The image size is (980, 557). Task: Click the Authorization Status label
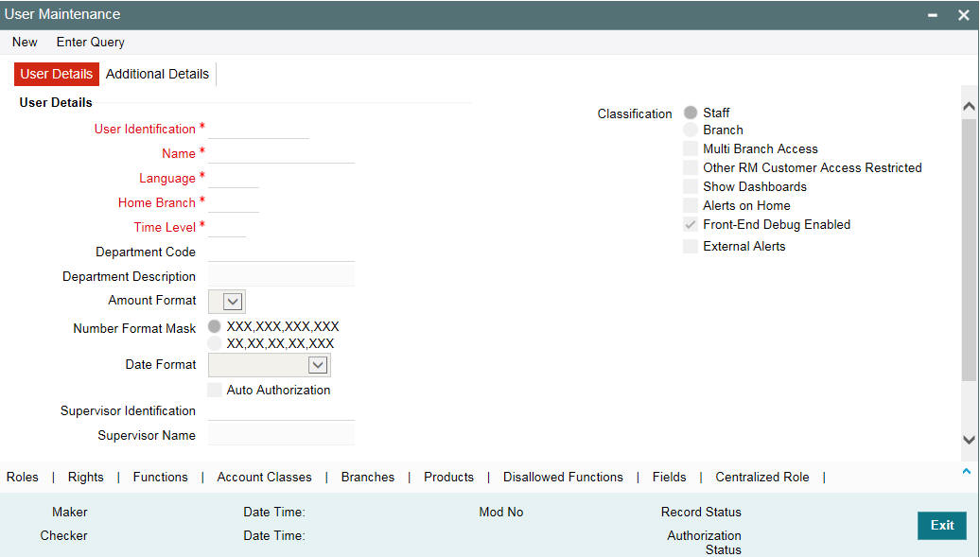pos(705,543)
